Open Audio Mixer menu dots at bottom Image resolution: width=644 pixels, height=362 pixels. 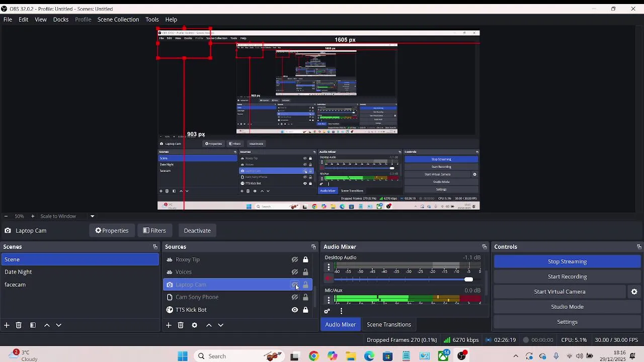(341, 311)
